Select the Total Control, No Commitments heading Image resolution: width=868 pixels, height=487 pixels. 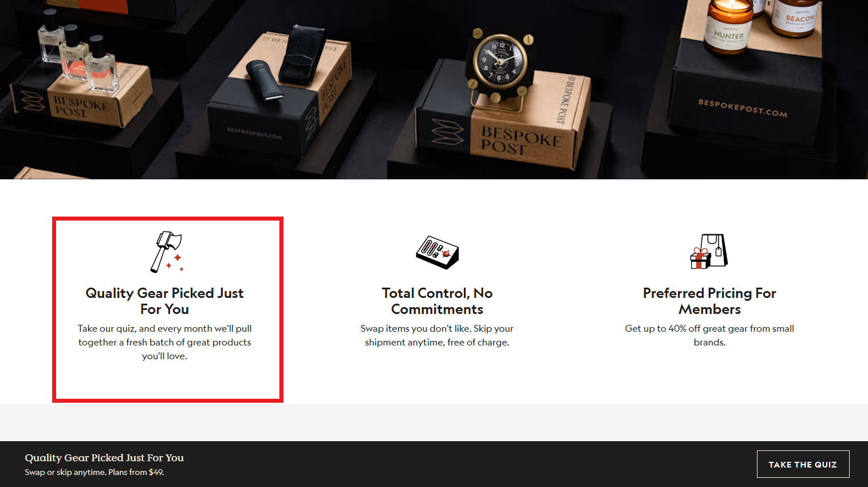coord(437,301)
